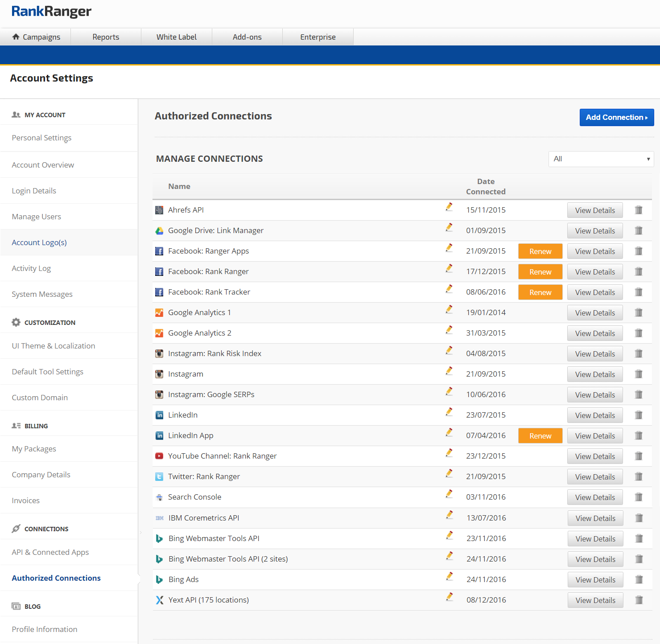Viewport: 660px width, 644px height.
Task: Open the Reports menu
Action: click(x=106, y=37)
